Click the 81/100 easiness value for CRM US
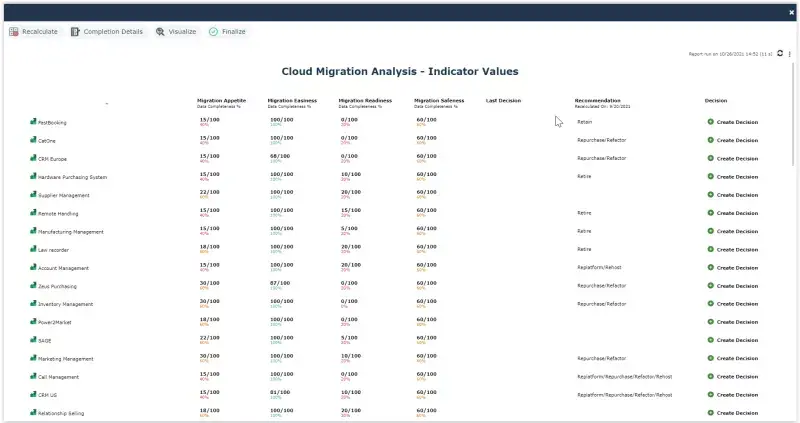 280,392
